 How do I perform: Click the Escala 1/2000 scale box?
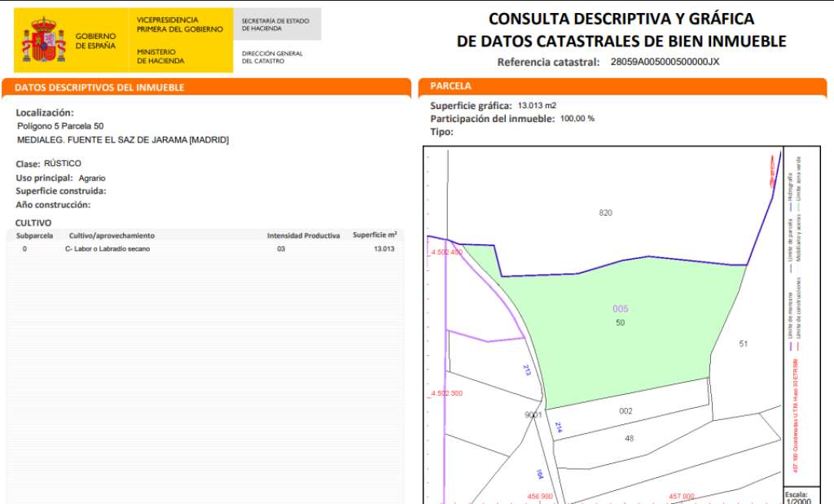click(x=796, y=497)
